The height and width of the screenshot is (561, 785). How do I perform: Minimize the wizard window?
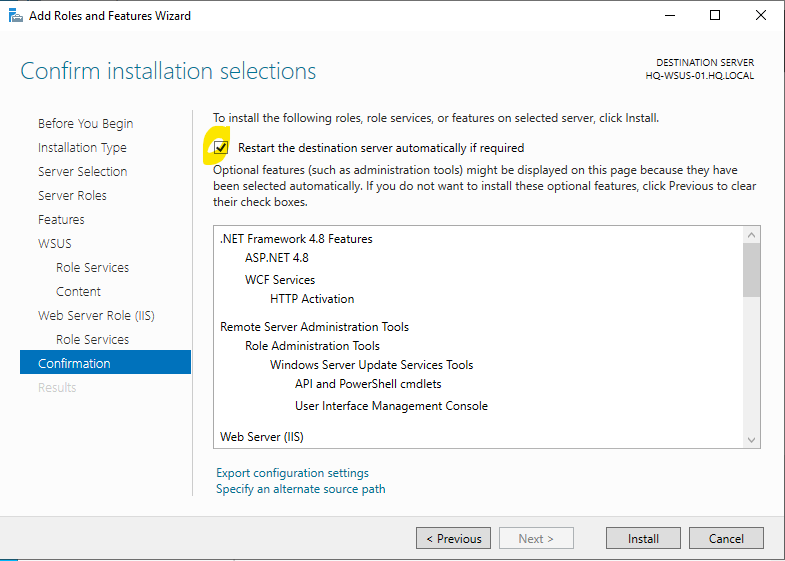point(669,15)
